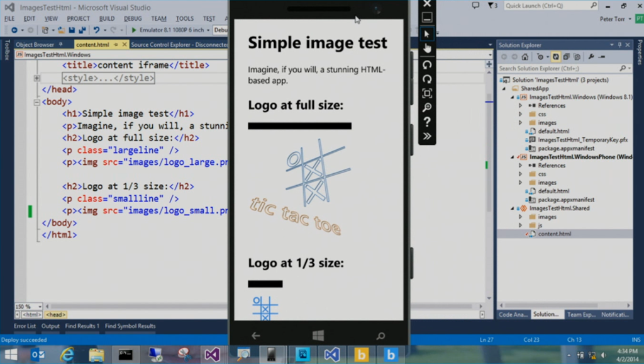Open the feedback speech bubble icon
644x364 pixels.
(x=475, y=6)
